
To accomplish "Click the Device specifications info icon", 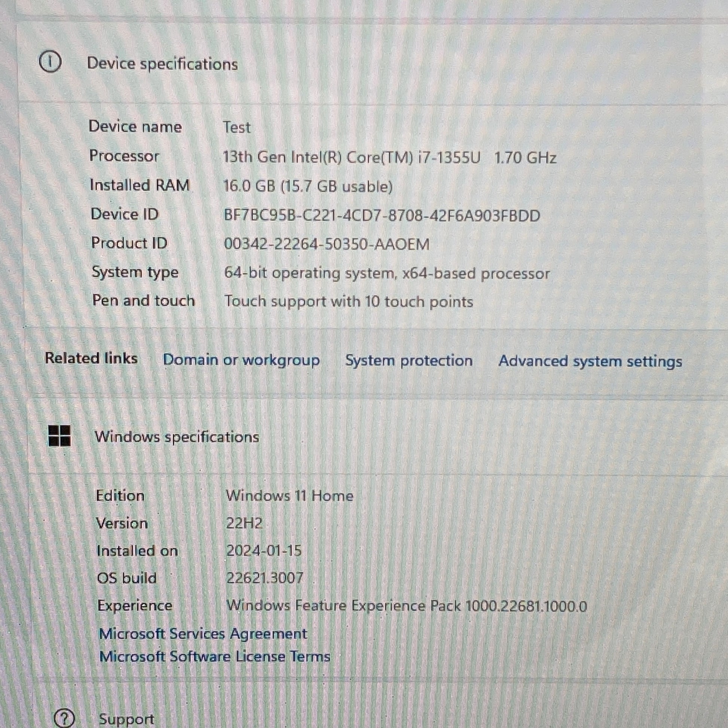I will point(50,62).
